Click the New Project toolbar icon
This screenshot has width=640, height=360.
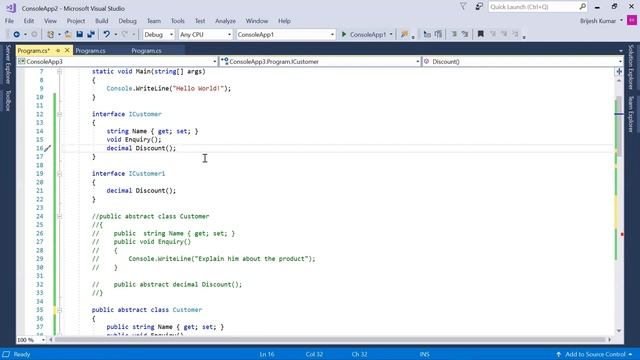tap(51, 35)
